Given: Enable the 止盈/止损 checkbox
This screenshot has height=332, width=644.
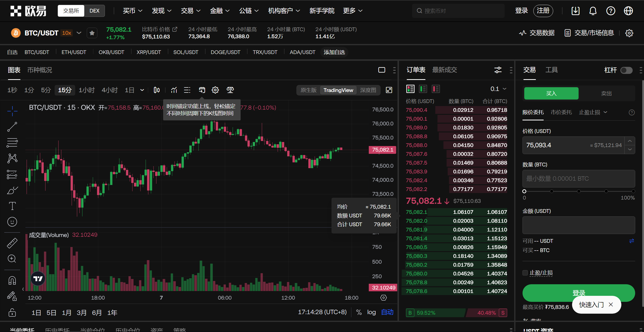Looking at the screenshot, I should (x=525, y=273).
